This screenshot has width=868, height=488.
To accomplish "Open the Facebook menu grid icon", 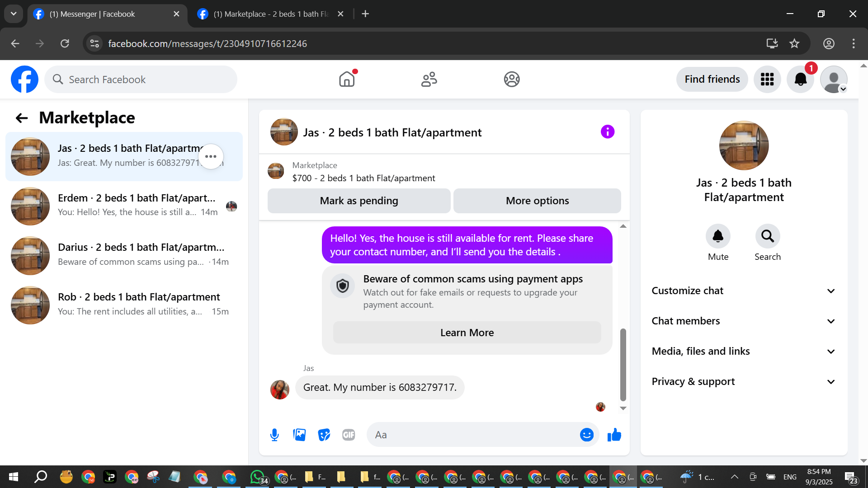I will pyautogui.click(x=767, y=80).
